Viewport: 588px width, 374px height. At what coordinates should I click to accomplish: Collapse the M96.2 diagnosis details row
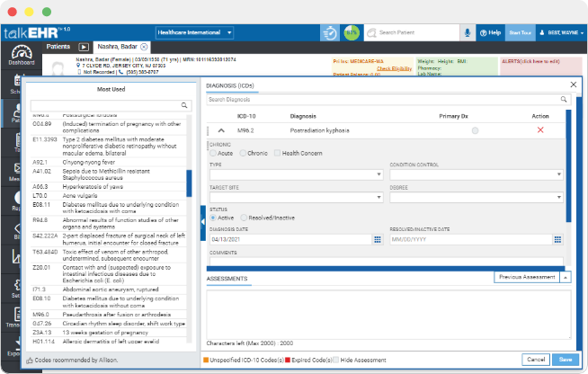point(221,130)
